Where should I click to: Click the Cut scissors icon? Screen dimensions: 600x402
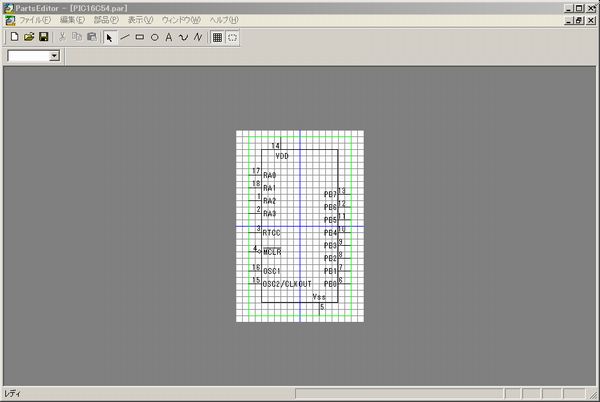tap(62, 37)
